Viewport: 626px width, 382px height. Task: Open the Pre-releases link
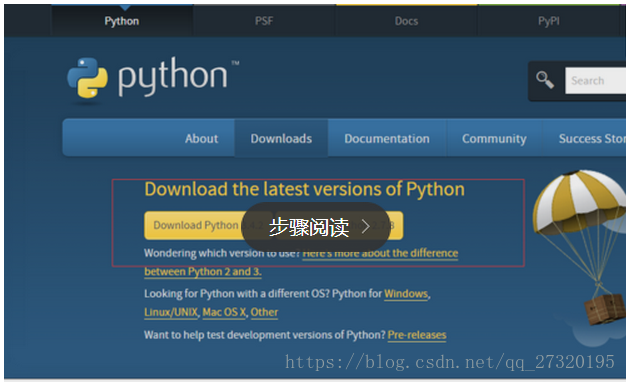[x=417, y=334]
